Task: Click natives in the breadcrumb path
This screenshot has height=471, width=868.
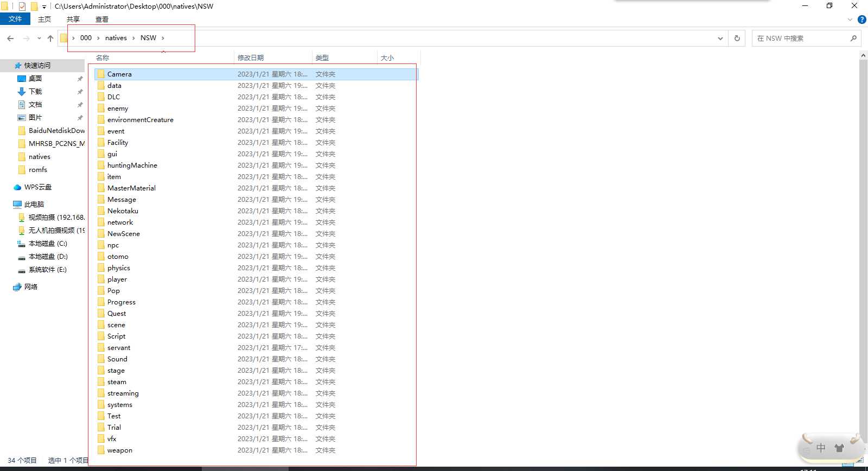Action: click(116, 38)
